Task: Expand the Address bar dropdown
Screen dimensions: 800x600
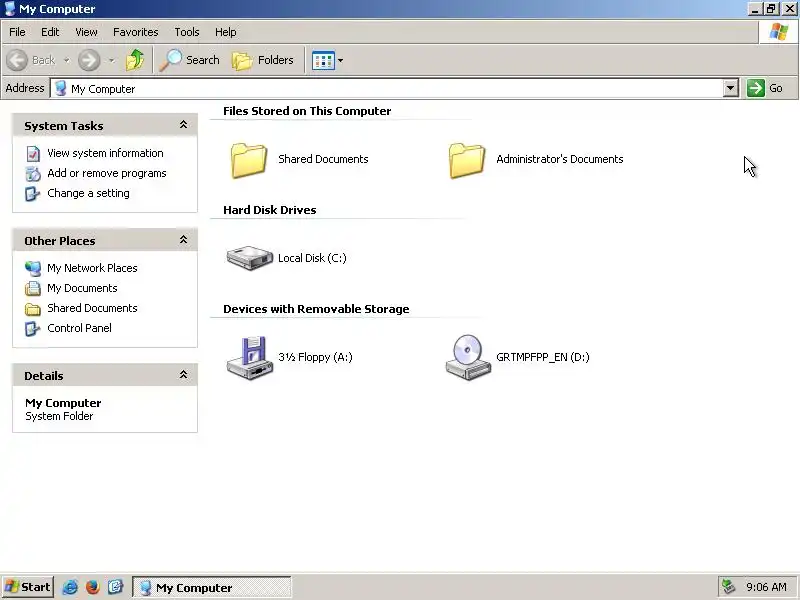Action: [x=731, y=88]
